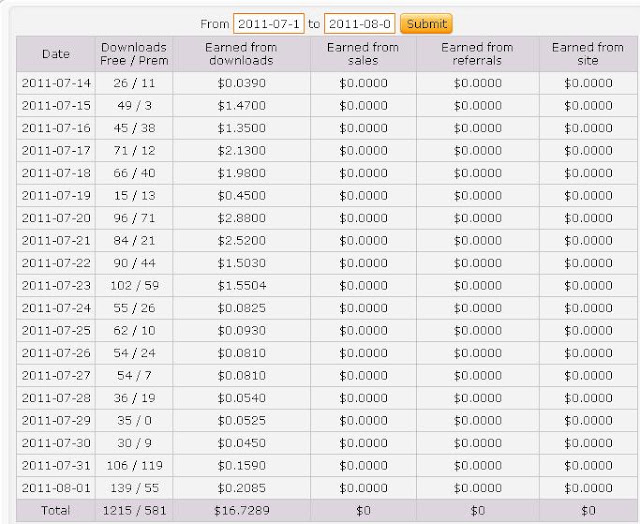Click the downloads value 96 / 71
This screenshot has width=640, height=524.
134,218
